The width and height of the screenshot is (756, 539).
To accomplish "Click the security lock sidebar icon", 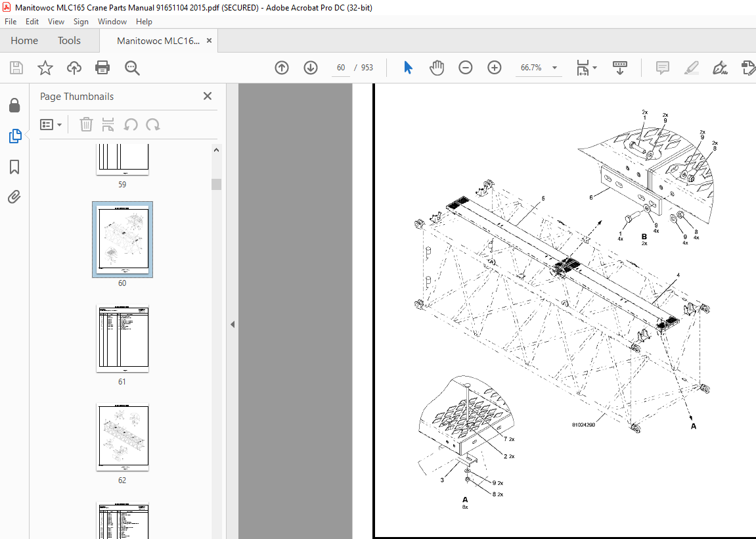I will [x=14, y=105].
